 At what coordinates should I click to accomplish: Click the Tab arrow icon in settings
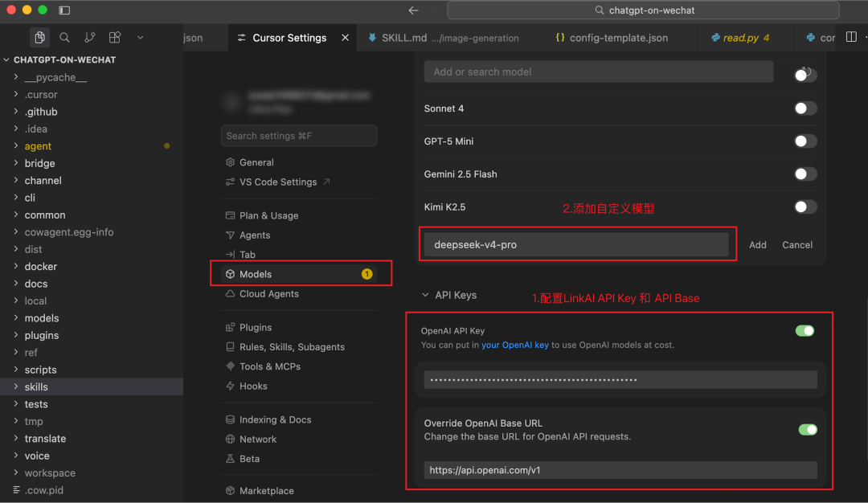tap(231, 255)
